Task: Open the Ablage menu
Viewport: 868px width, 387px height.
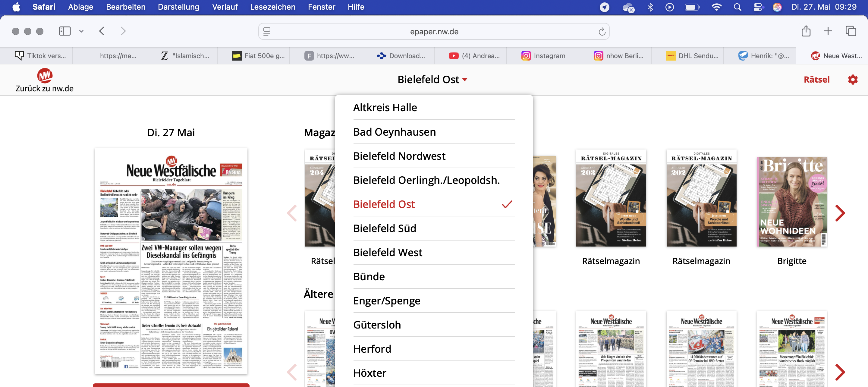Action: [x=80, y=7]
